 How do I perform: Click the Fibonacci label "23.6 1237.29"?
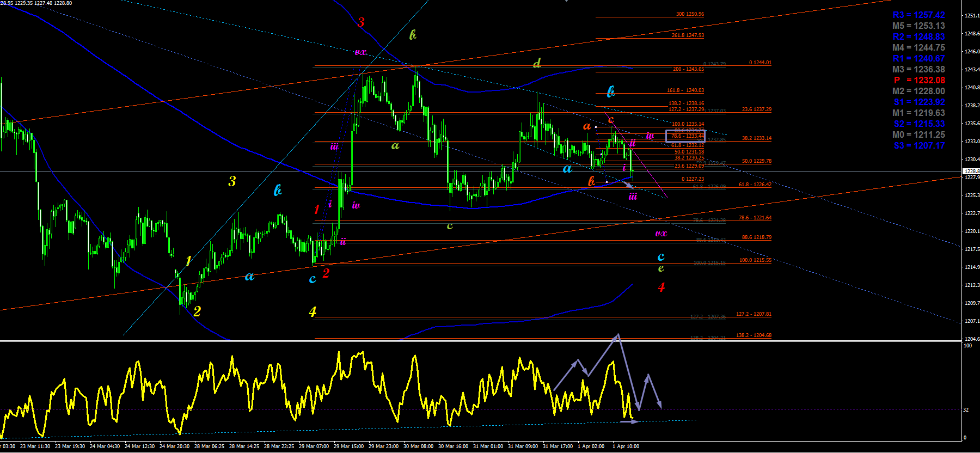point(757,109)
